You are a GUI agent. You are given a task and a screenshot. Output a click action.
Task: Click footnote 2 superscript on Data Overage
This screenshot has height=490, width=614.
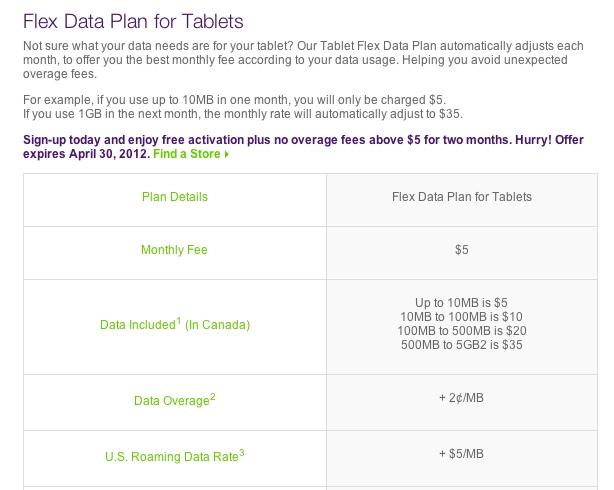(x=213, y=396)
